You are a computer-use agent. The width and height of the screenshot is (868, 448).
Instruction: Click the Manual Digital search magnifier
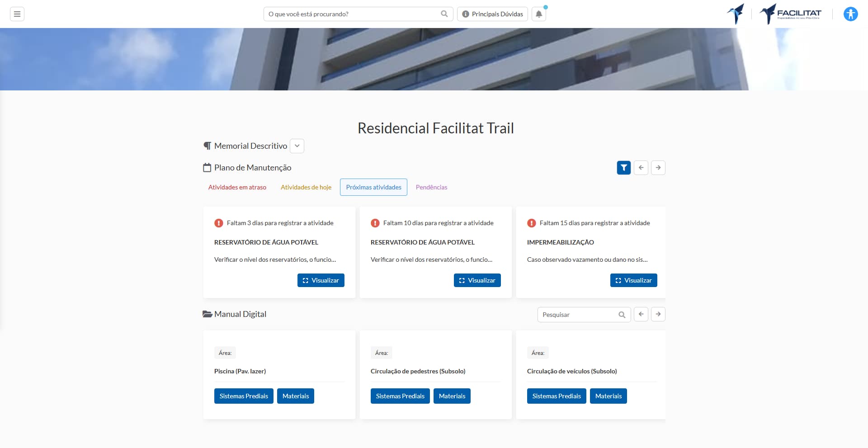click(622, 315)
